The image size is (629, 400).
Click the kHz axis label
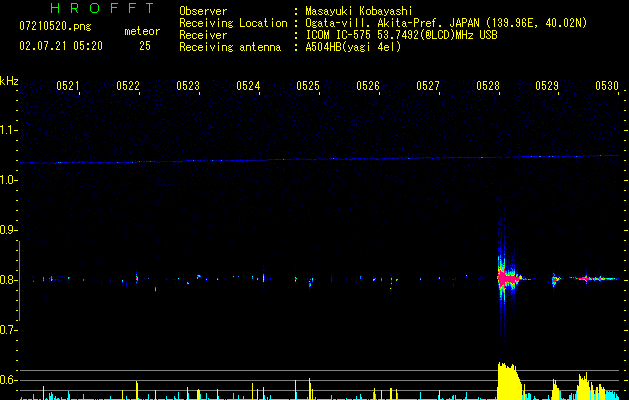9,81
